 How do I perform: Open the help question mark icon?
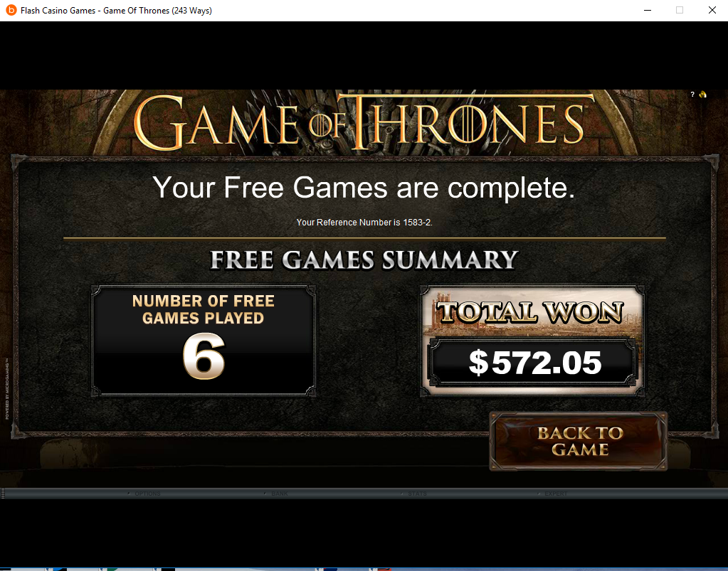click(692, 95)
